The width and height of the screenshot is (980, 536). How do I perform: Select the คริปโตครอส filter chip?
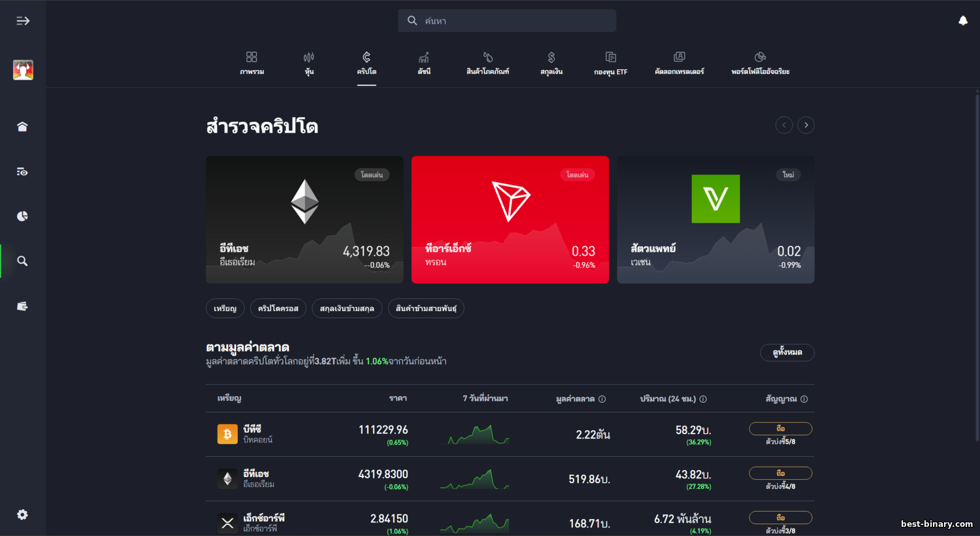(x=278, y=309)
